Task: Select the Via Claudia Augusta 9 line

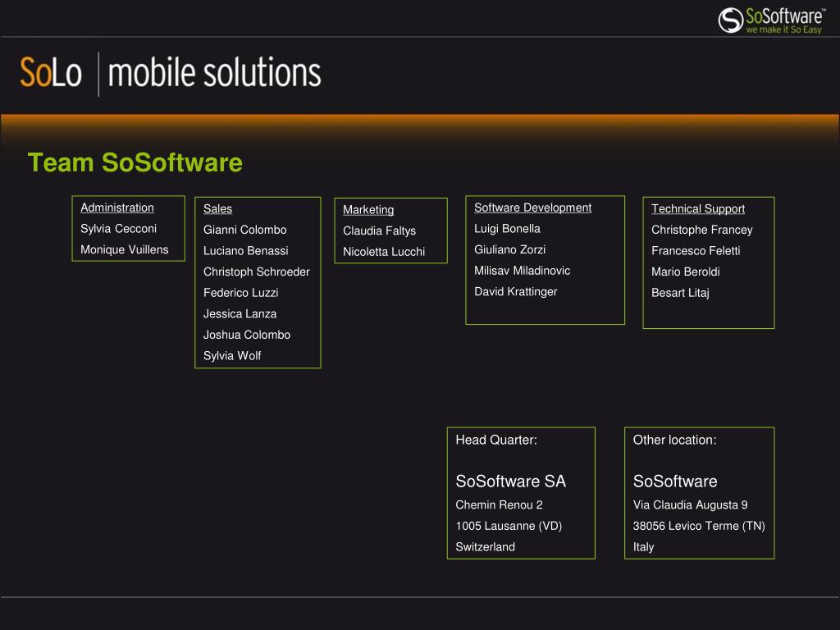Action: [x=690, y=504]
